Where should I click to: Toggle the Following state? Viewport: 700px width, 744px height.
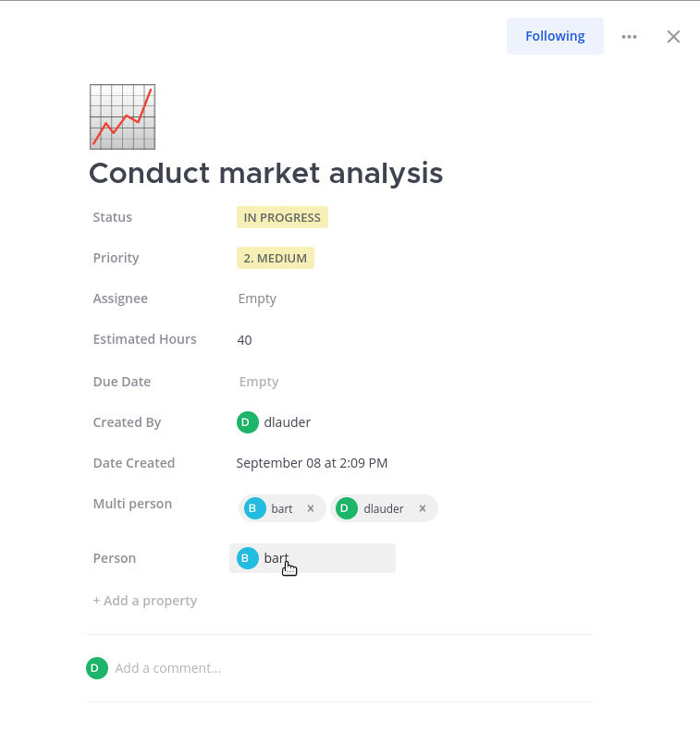pos(555,36)
